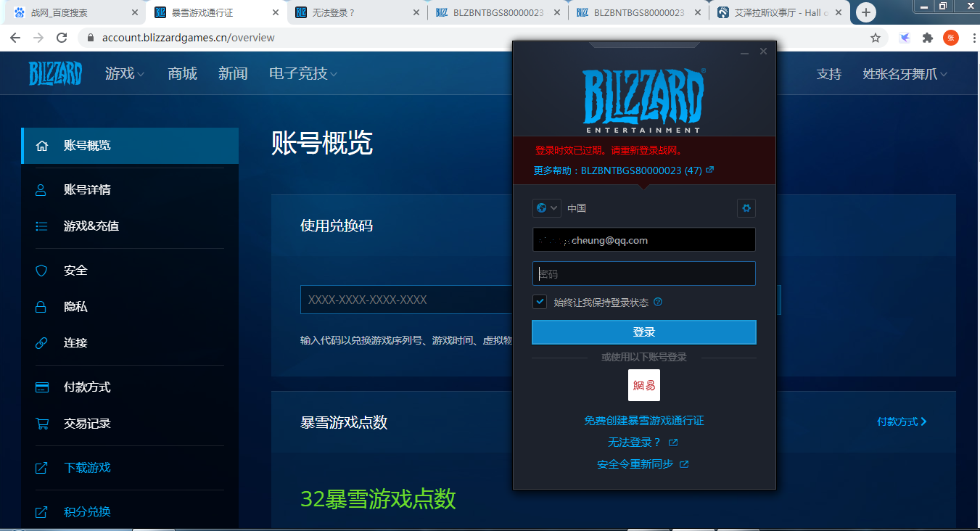
Task: Click external link icon after error code
Action: (x=710, y=170)
